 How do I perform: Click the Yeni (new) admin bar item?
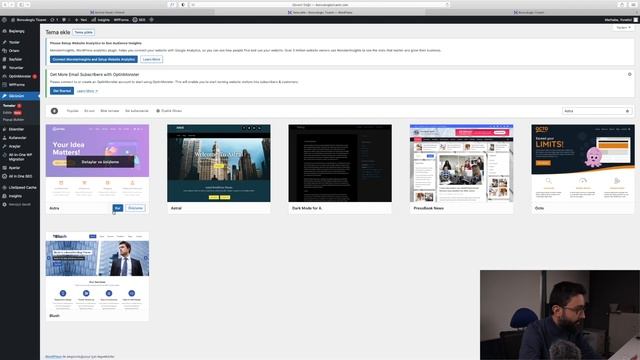[81, 20]
